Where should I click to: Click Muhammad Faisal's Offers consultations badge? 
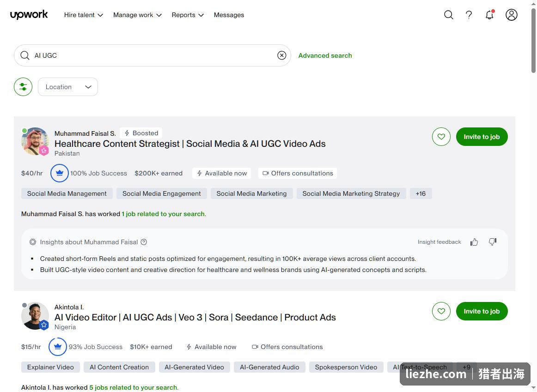pyautogui.click(x=298, y=174)
